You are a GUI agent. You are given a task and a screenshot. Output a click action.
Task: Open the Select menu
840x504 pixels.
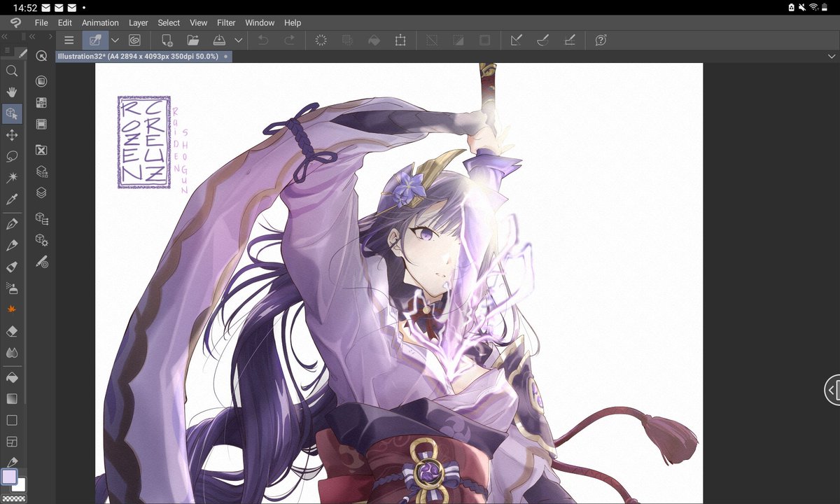[x=169, y=22]
